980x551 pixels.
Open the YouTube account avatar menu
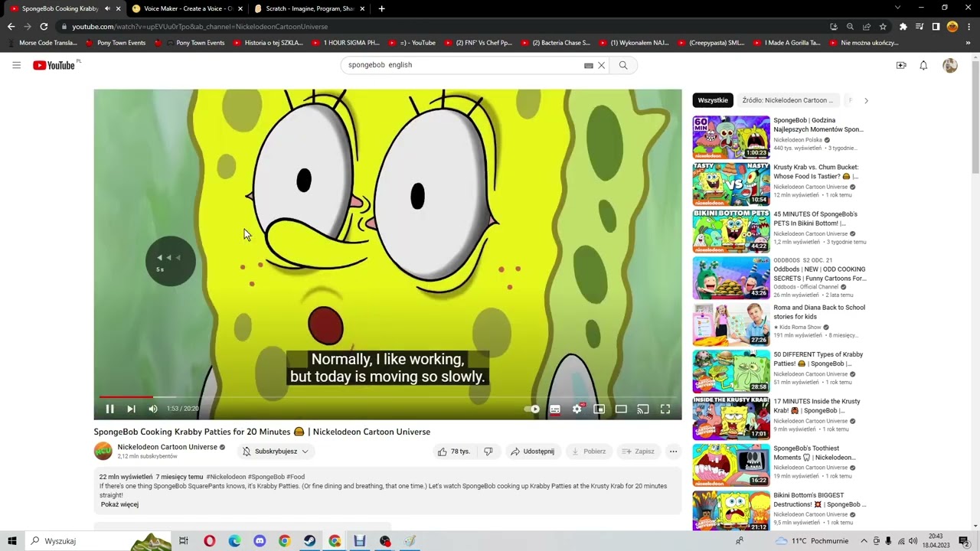pos(950,65)
